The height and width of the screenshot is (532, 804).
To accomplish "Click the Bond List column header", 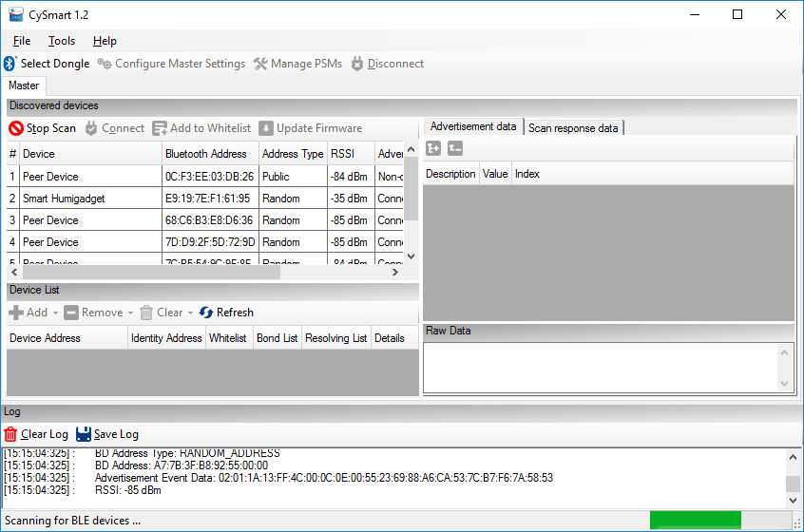I will [277, 338].
